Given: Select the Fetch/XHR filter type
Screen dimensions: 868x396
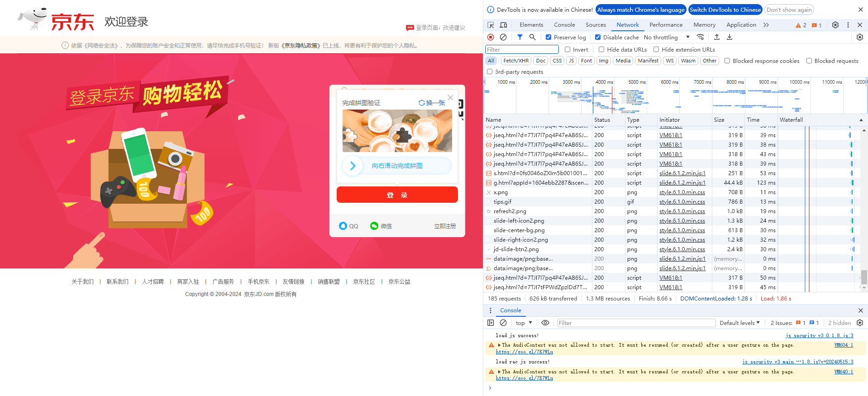Looking at the screenshot, I should point(515,61).
